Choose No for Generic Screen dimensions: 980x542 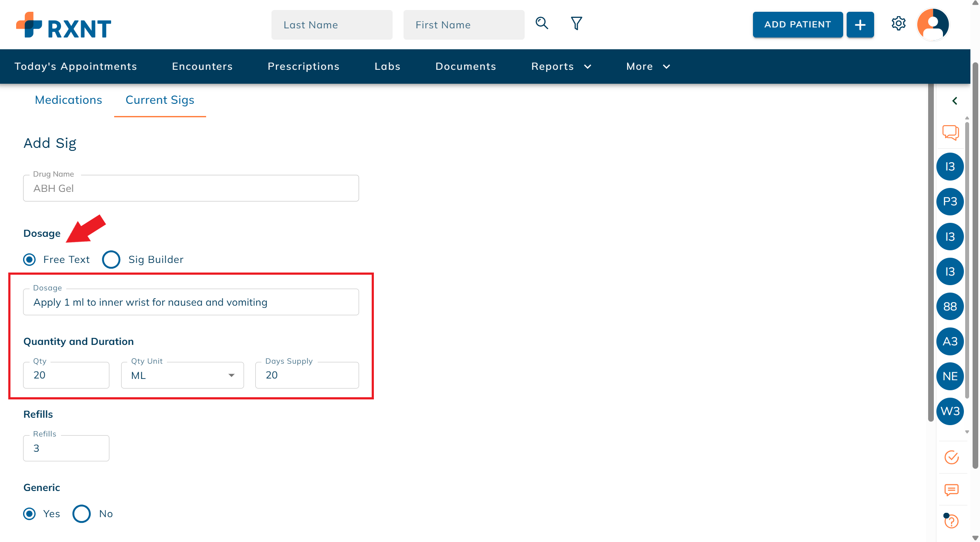coord(81,514)
